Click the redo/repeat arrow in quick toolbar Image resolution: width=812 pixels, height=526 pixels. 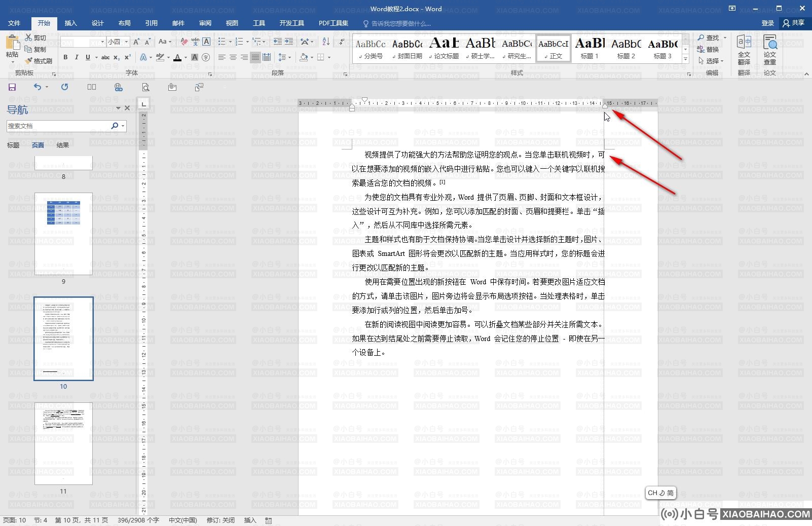pyautogui.click(x=64, y=87)
